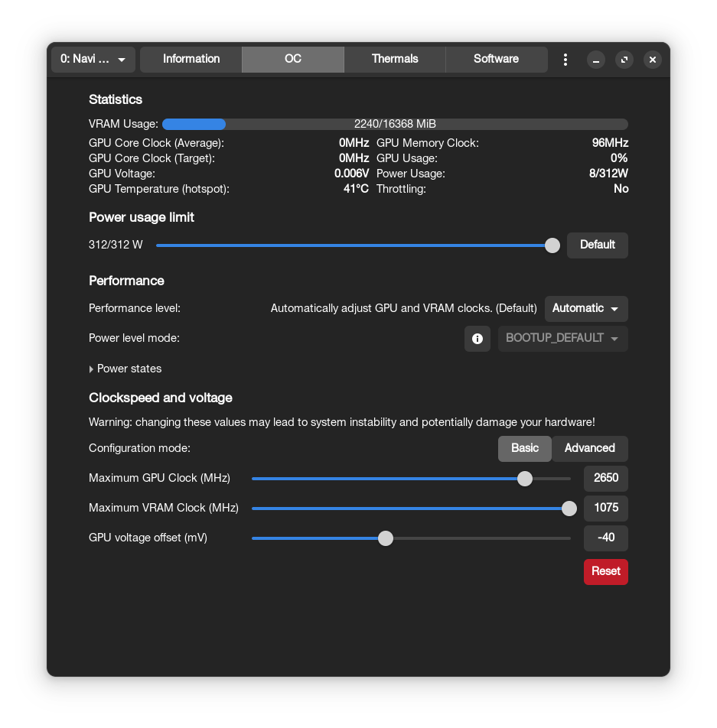Close the window with the X button

click(653, 60)
